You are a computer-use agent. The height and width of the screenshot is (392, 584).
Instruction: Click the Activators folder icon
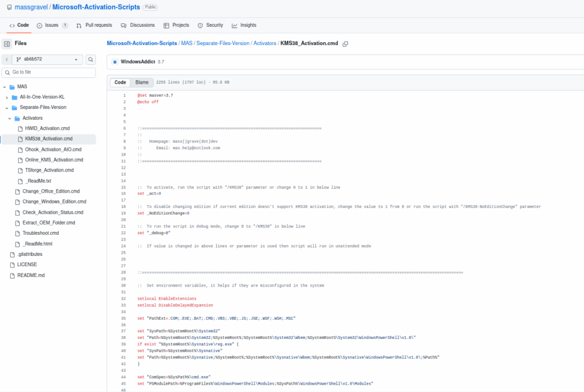(17, 118)
